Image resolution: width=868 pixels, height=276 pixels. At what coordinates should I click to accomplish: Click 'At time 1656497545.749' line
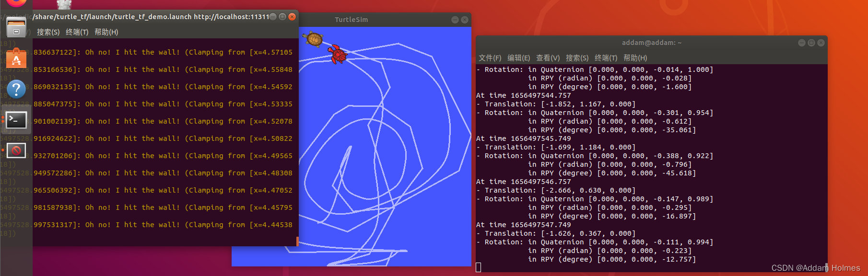[x=523, y=138]
